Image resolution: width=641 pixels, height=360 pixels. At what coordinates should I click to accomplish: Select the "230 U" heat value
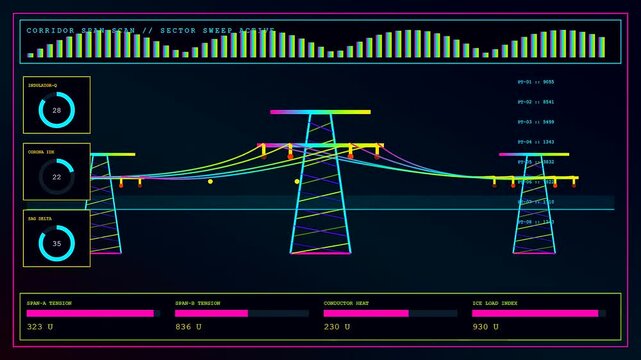[337, 327]
